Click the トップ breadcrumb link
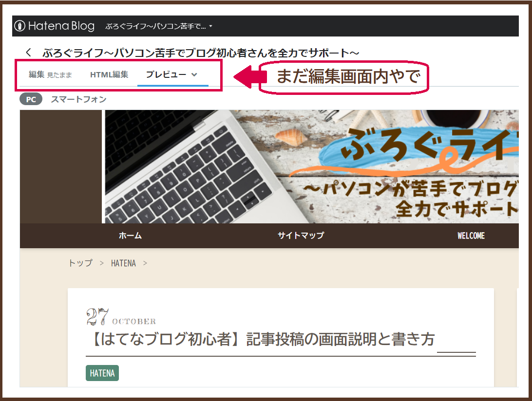Viewport: 532px width, 401px height. pos(80,263)
